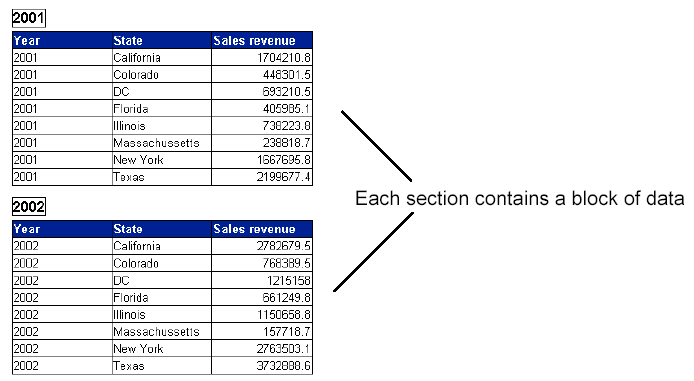This screenshot has height=381, width=694.
Task: Select the DC cell in 2002 table
Action: [162, 281]
